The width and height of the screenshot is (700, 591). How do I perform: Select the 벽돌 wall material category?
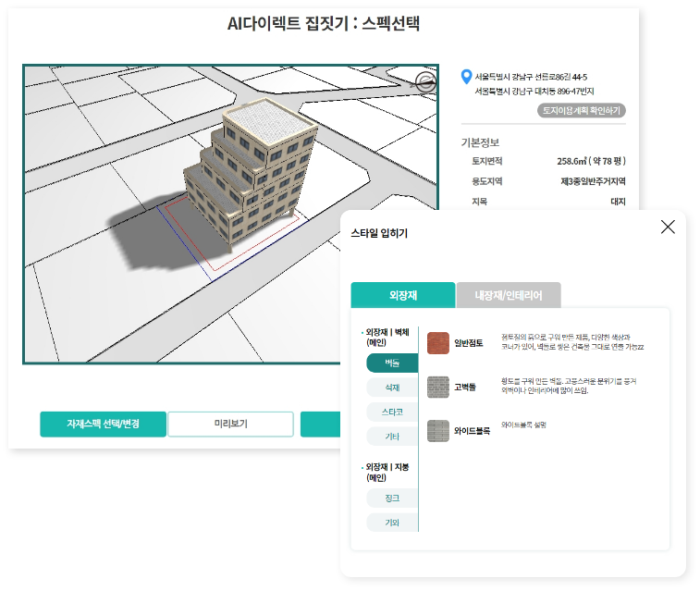pos(392,363)
